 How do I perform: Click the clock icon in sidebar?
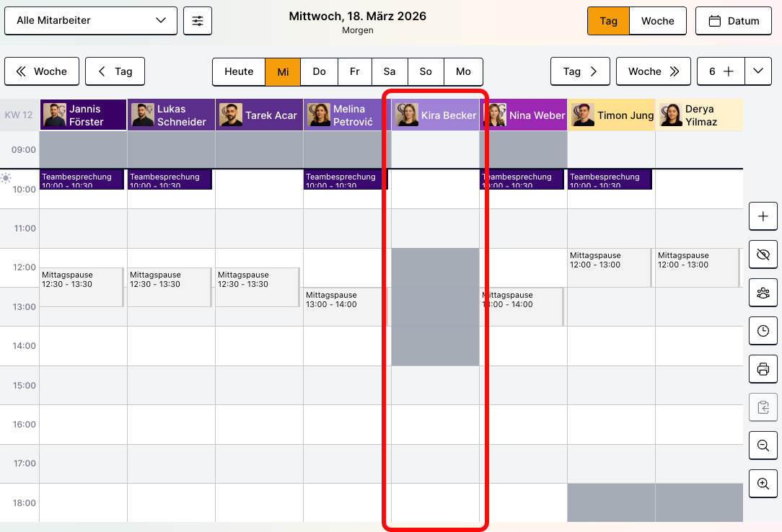763,331
